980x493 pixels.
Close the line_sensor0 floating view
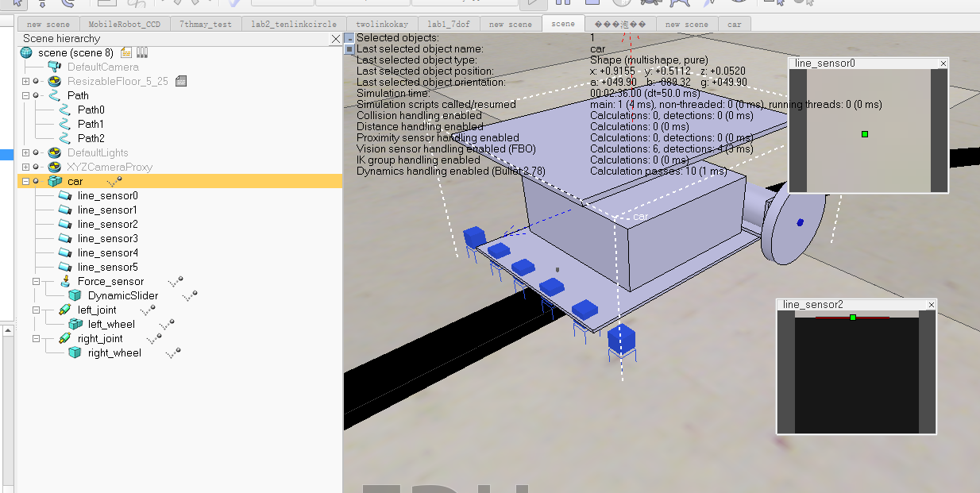(x=943, y=64)
